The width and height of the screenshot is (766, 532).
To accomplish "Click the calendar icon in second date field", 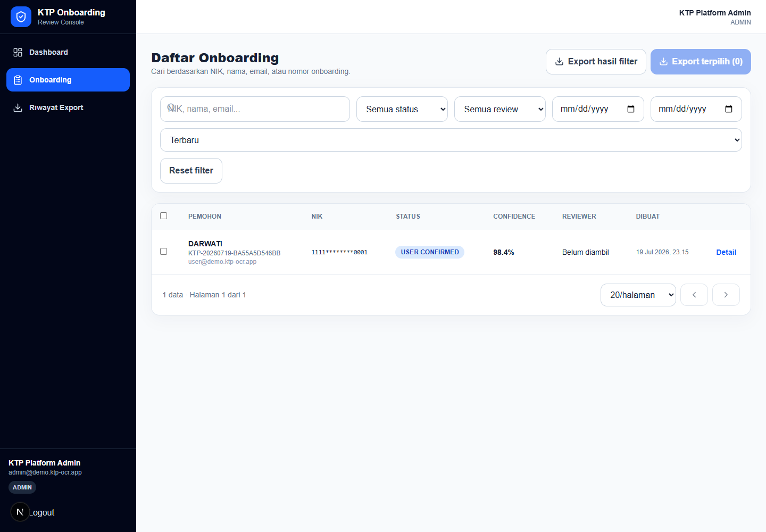I will coord(729,109).
